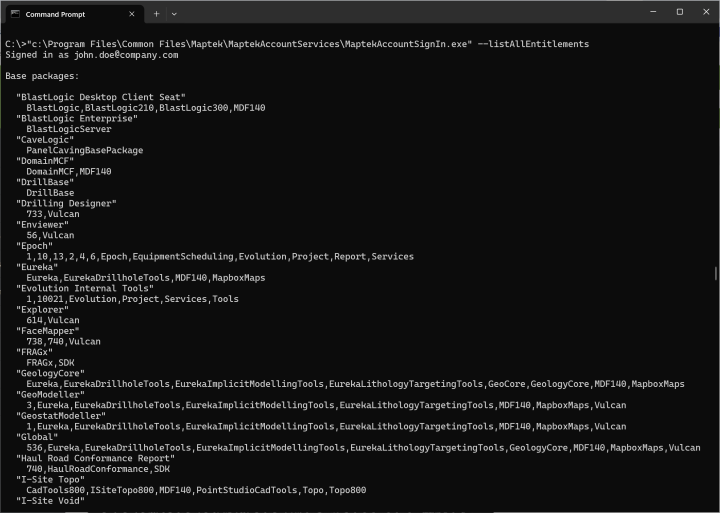Click the john.doe@company.com text

coord(126,55)
